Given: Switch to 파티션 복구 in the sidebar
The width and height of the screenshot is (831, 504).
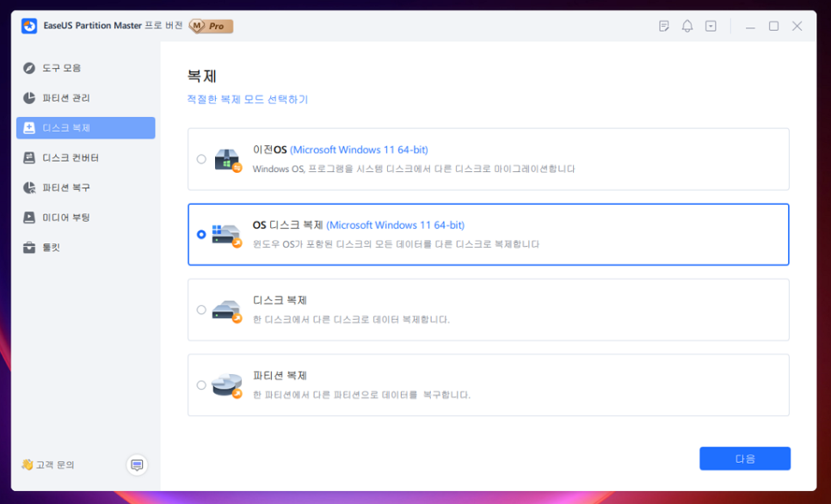Looking at the screenshot, I should pyautogui.click(x=86, y=187).
